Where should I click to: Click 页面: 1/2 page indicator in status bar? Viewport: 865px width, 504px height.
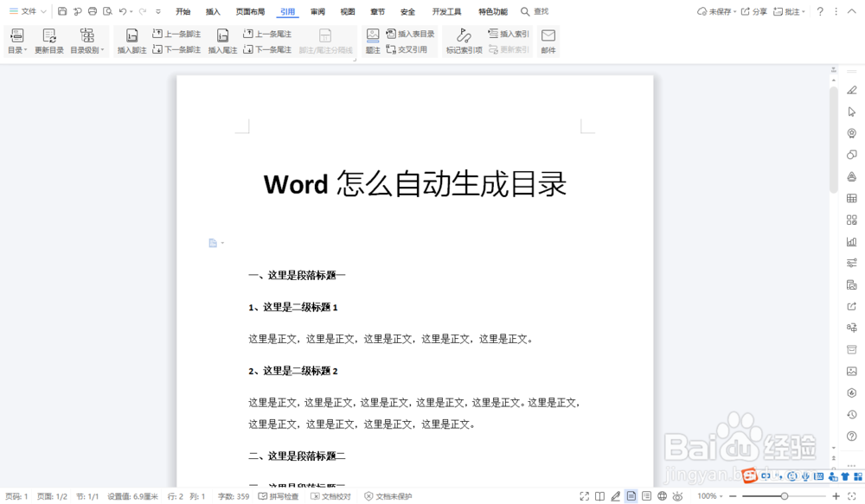point(52,496)
